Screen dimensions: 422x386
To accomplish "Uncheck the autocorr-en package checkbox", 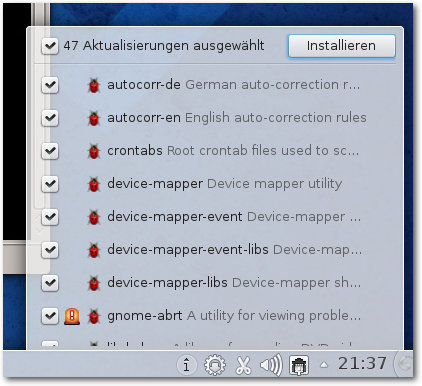I will coord(50,118).
